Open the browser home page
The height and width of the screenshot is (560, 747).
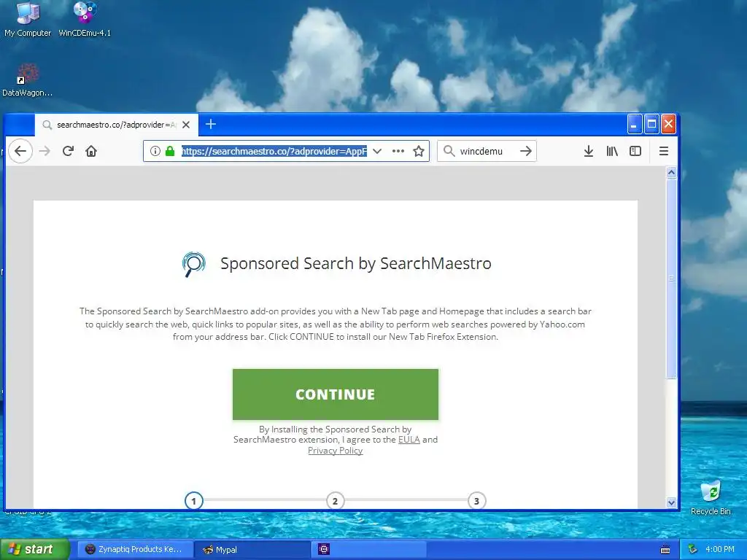tap(91, 151)
